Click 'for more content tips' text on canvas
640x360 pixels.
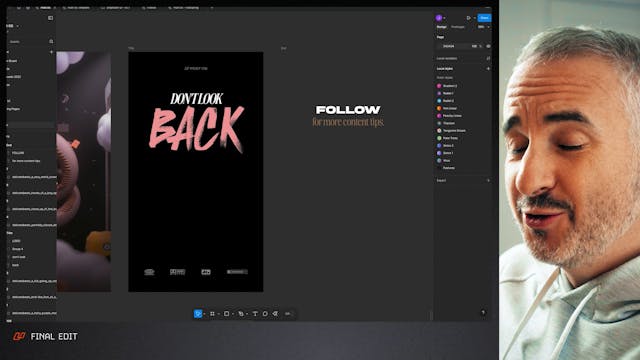348,122
